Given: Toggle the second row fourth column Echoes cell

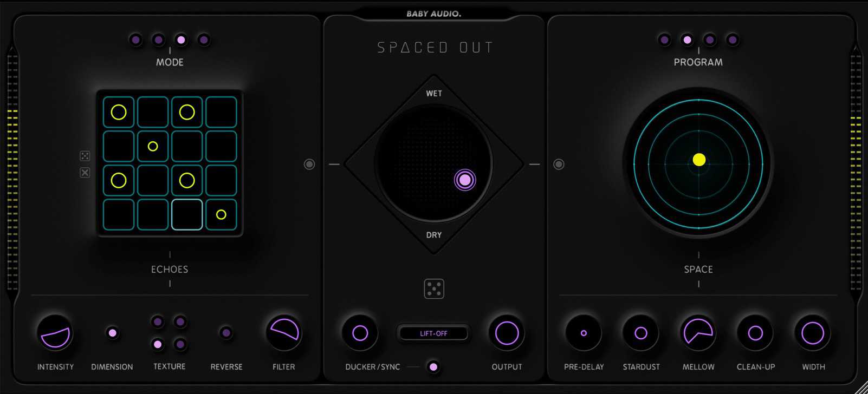Looking at the screenshot, I should pos(221,146).
